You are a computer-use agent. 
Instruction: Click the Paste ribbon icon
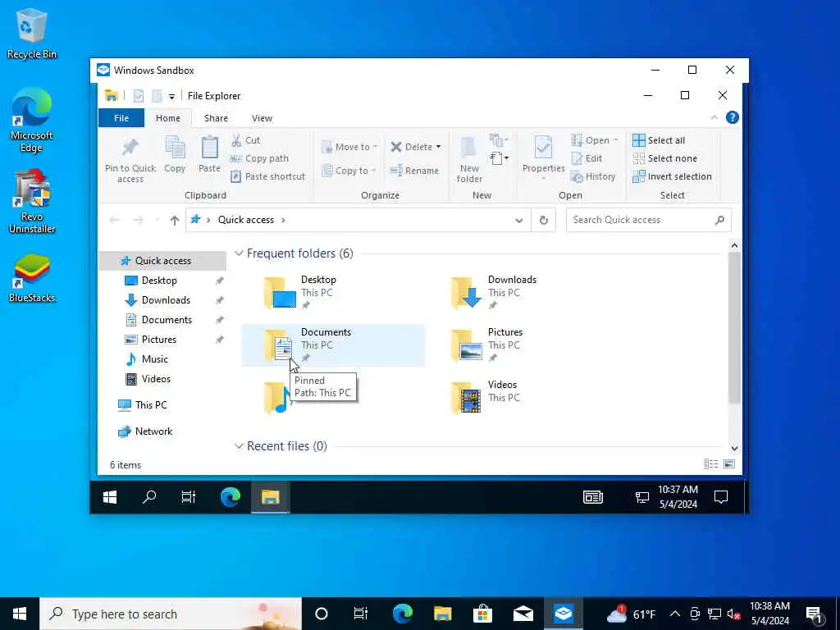209,154
